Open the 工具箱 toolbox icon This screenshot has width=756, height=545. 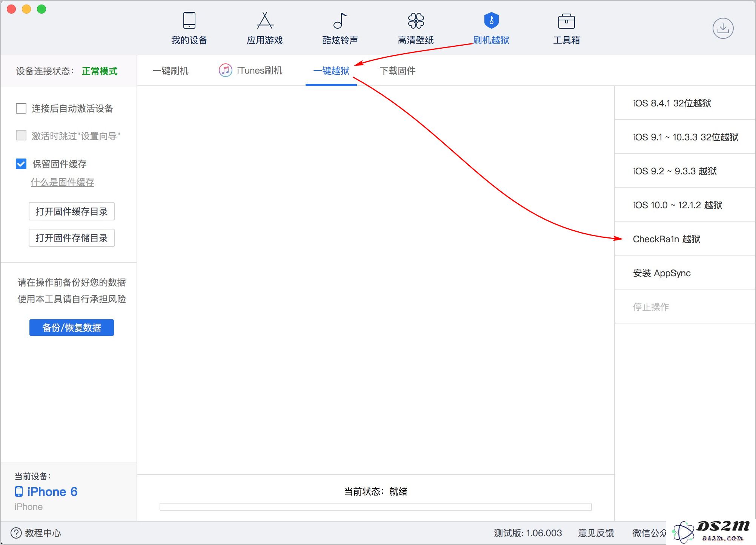(566, 21)
